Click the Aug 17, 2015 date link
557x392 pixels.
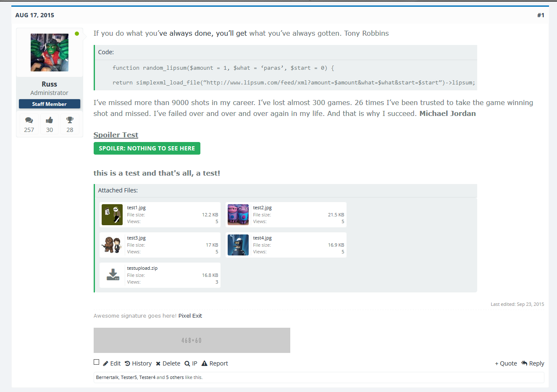[x=35, y=15]
